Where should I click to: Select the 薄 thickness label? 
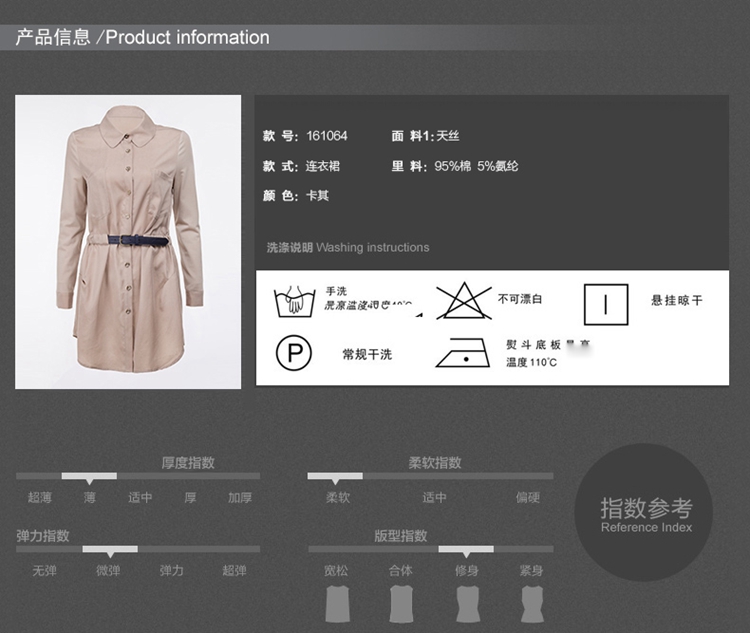pyautogui.click(x=90, y=497)
